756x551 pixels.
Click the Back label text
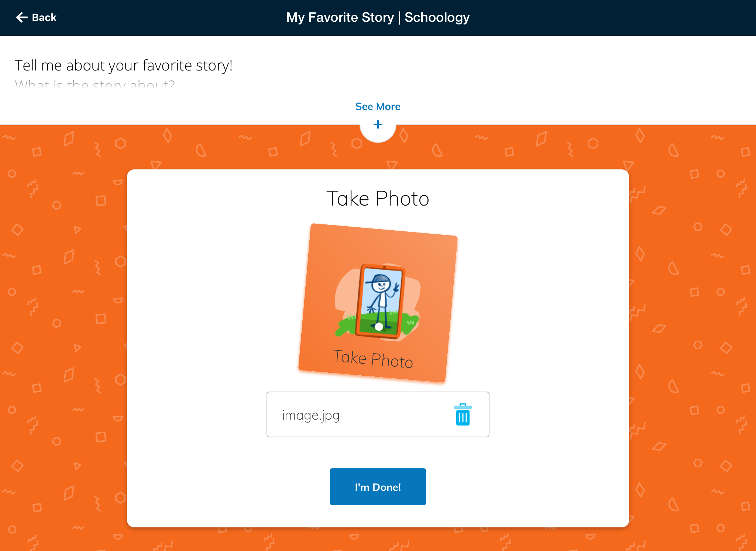coord(44,17)
